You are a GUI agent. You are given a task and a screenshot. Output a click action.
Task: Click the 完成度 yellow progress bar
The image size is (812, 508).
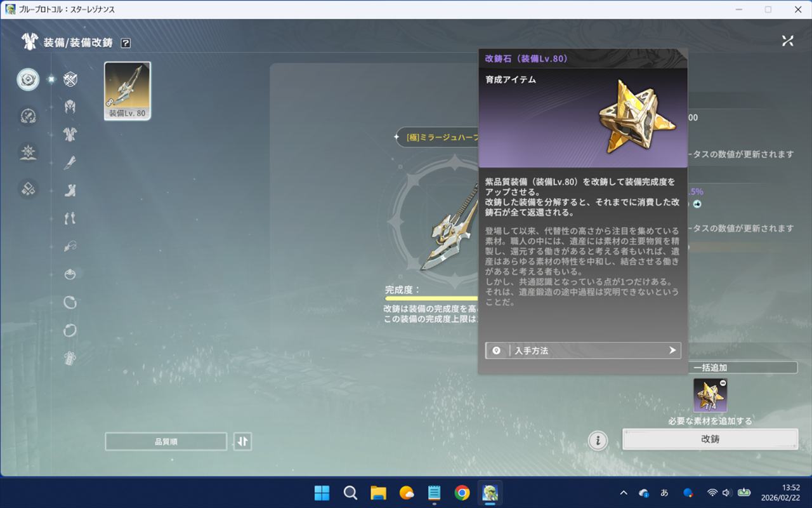431,298
